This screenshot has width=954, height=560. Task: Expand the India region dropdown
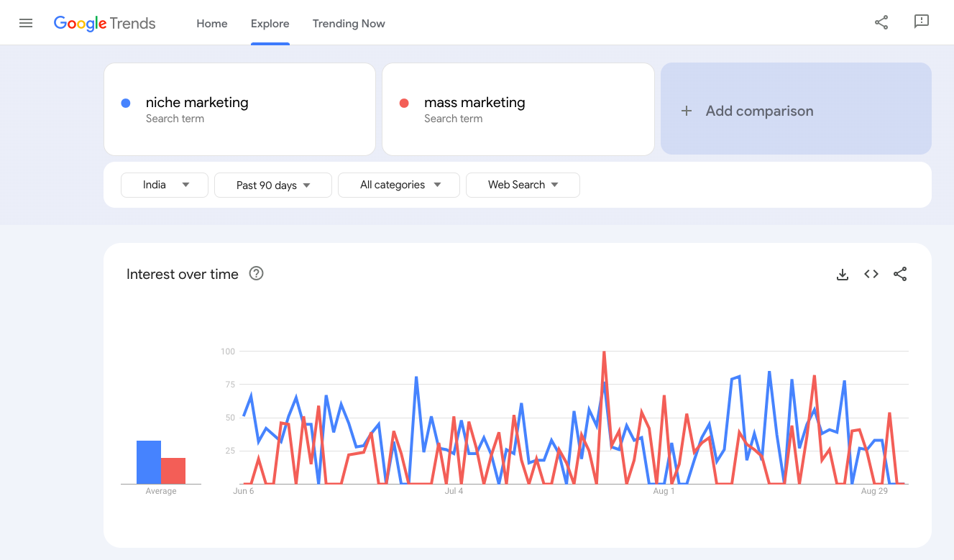(165, 185)
